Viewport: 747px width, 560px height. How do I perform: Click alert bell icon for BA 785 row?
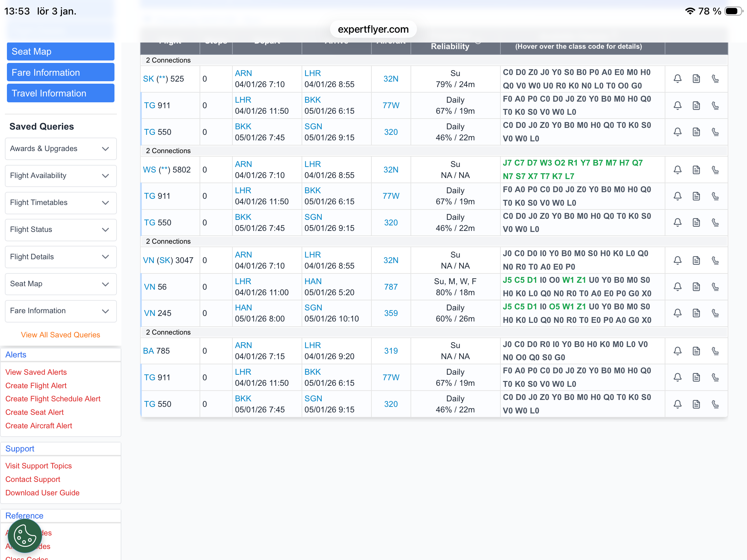click(x=677, y=351)
